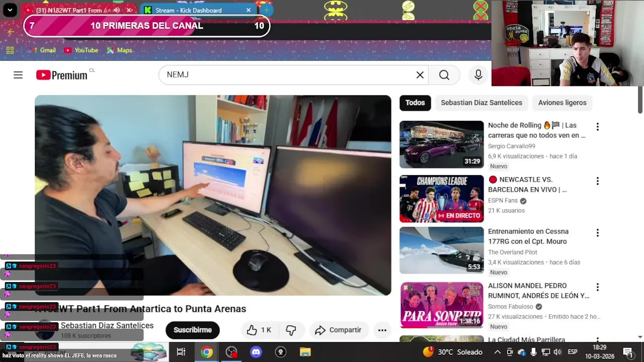This screenshot has height=362, width=644.
Task: Open the Chrome apps grid shortcut
Action: (x=10, y=50)
